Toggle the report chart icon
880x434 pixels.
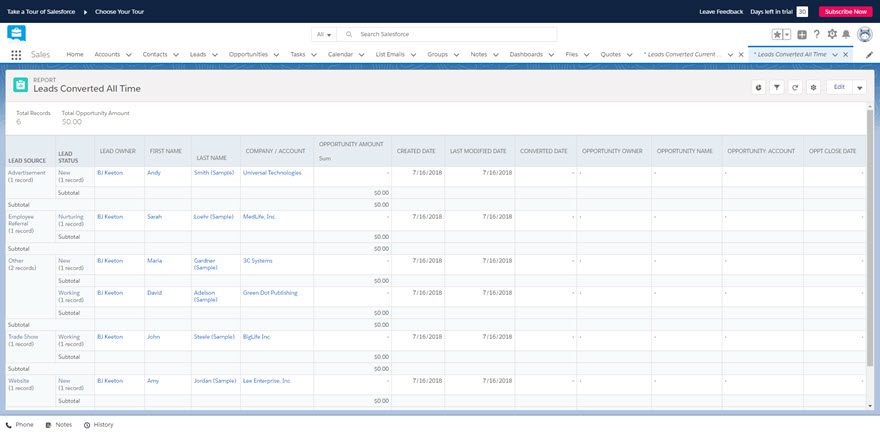pos(758,87)
